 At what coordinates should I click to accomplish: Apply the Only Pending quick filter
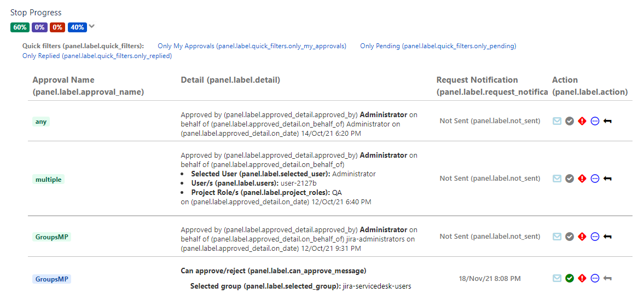pyautogui.click(x=438, y=46)
